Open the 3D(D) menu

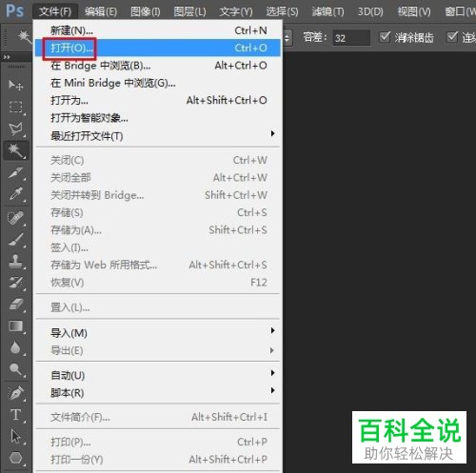(370, 11)
